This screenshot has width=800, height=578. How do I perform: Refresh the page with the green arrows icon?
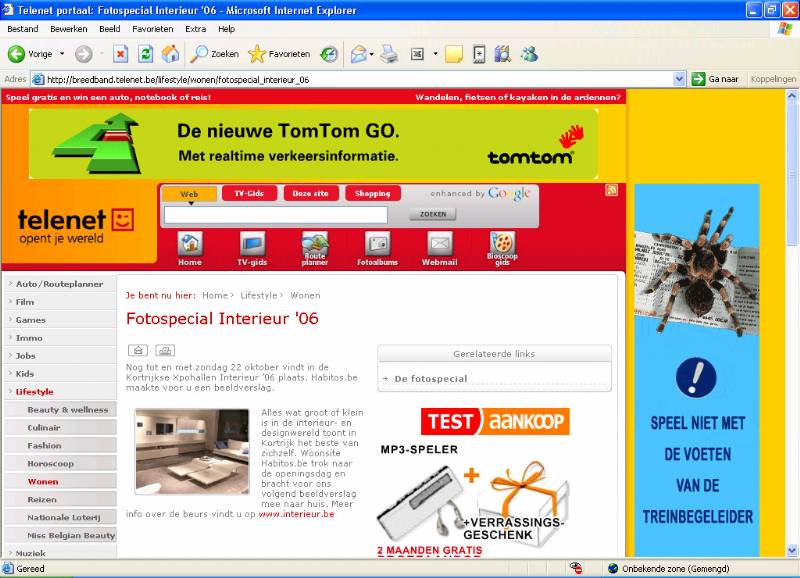click(x=145, y=54)
